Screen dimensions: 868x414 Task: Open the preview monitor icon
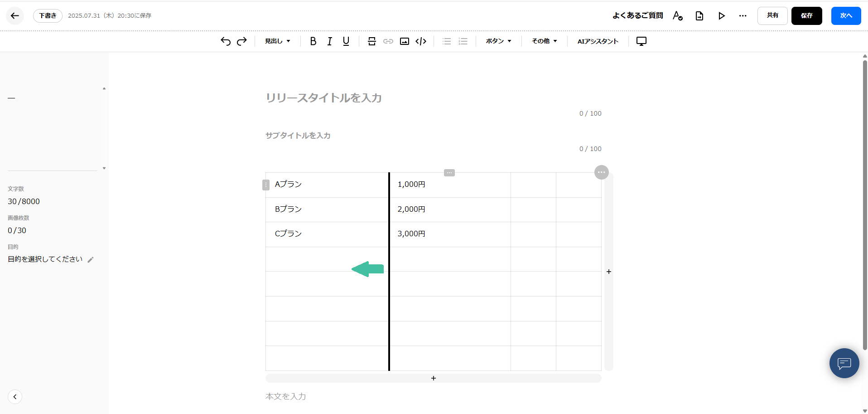pyautogui.click(x=641, y=41)
